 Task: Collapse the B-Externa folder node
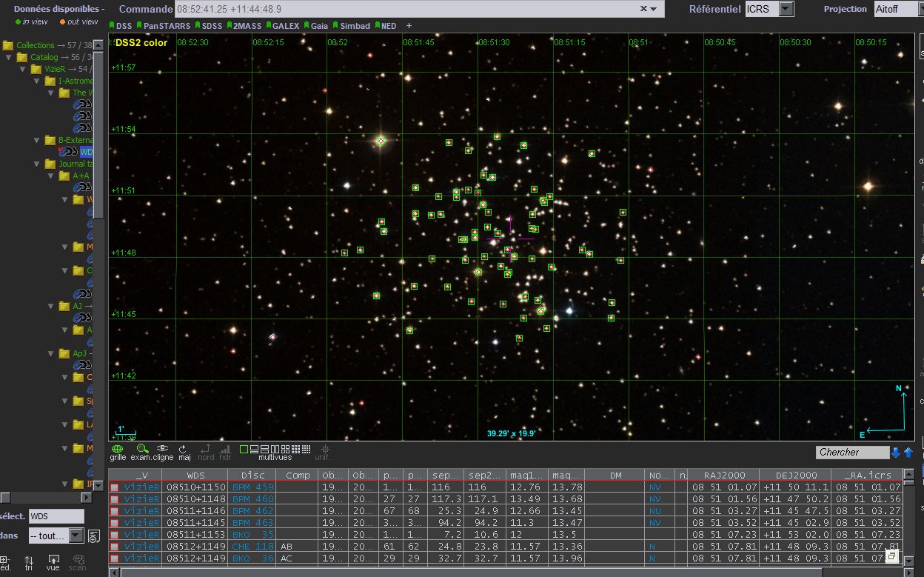pos(35,140)
